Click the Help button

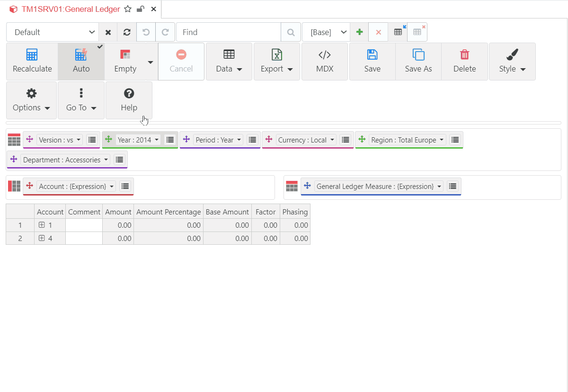[129, 100]
